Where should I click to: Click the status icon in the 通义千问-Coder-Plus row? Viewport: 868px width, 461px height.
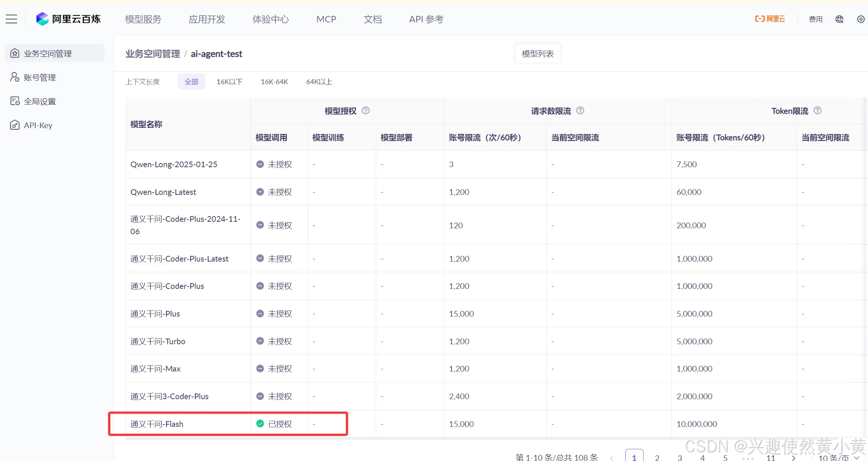260,286
